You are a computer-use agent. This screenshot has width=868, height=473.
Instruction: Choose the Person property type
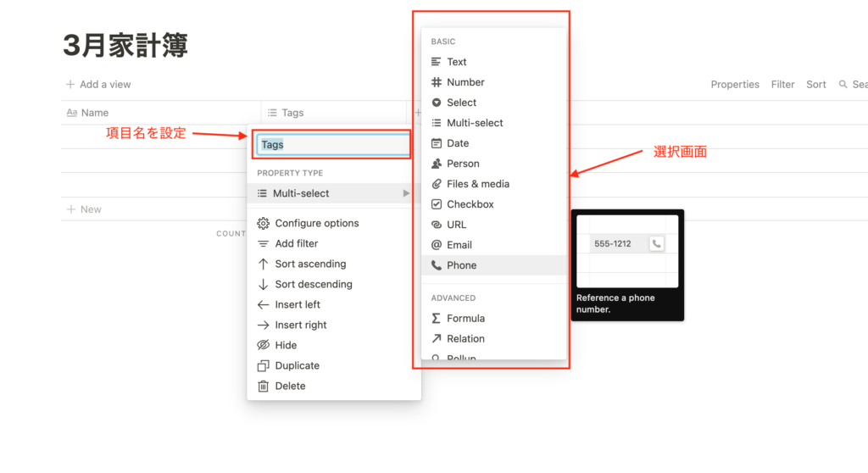click(x=493, y=164)
